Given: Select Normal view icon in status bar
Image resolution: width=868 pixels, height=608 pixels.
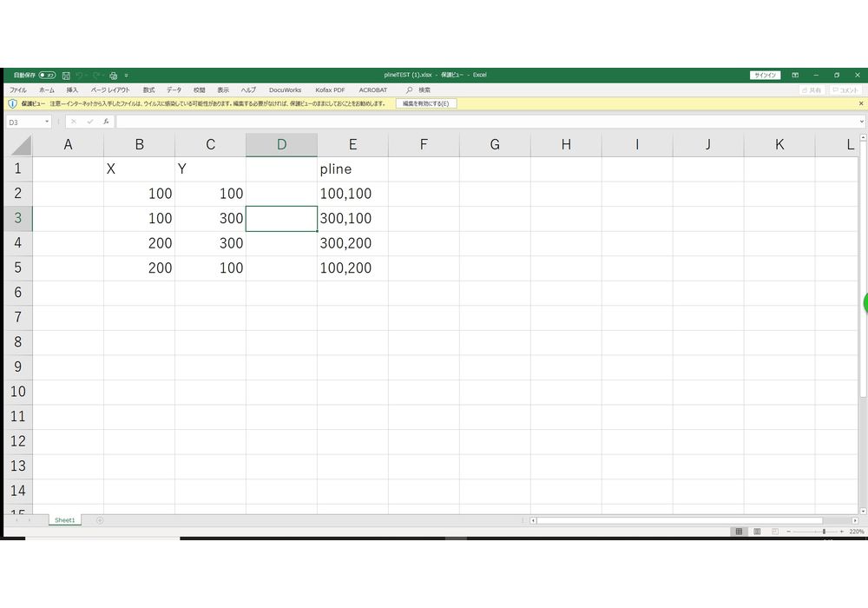Looking at the screenshot, I should [x=739, y=531].
